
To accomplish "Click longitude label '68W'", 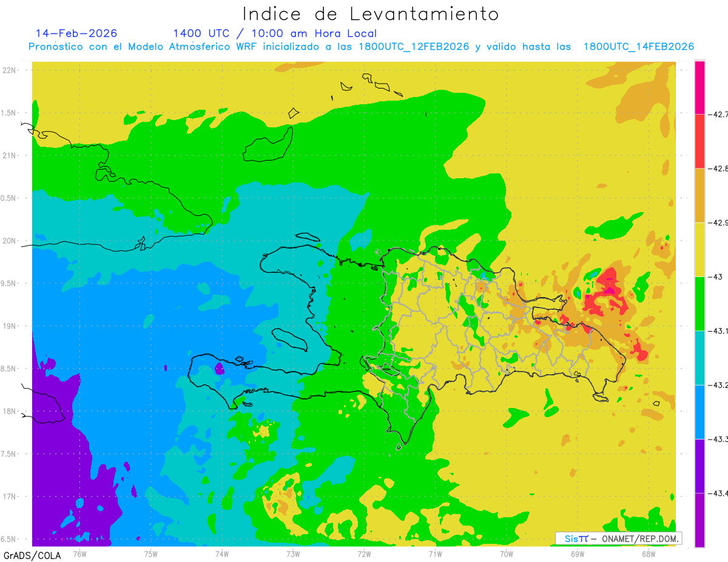I will [x=648, y=553].
